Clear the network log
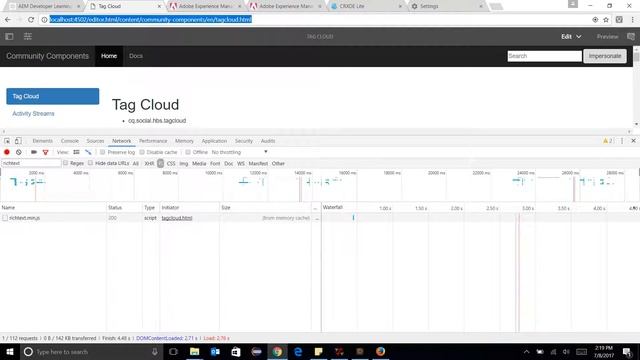 coord(19,152)
